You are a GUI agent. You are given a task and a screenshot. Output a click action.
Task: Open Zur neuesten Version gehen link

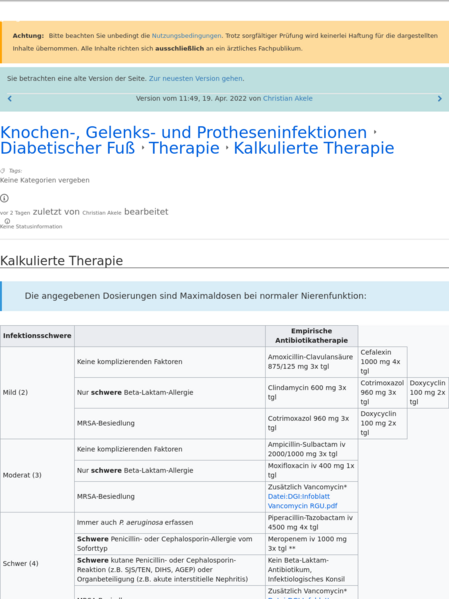(196, 78)
